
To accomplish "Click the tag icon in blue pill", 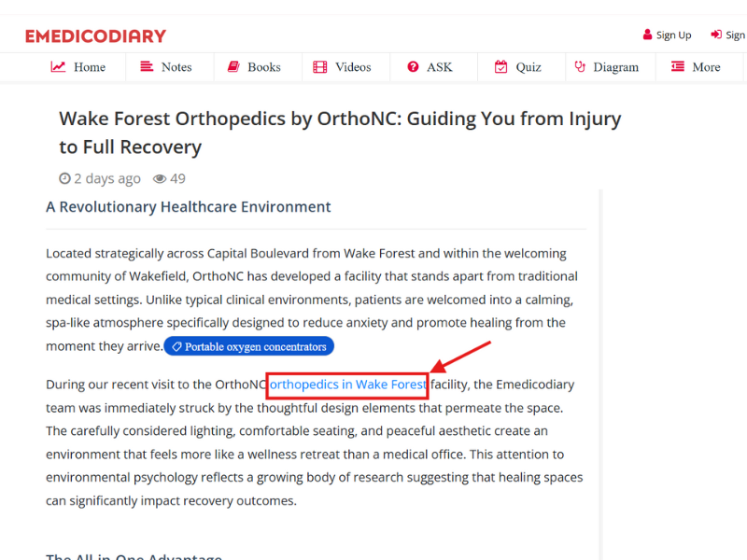I will point(176,346).
